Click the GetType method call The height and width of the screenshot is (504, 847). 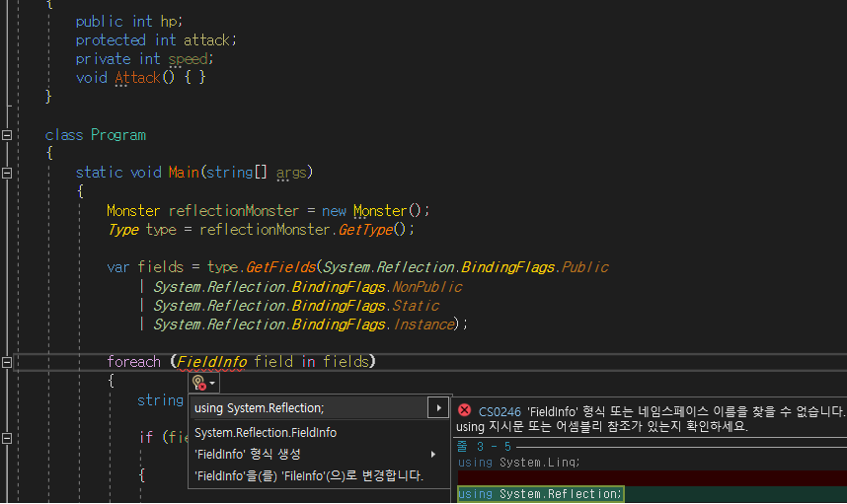click(365, 230)
